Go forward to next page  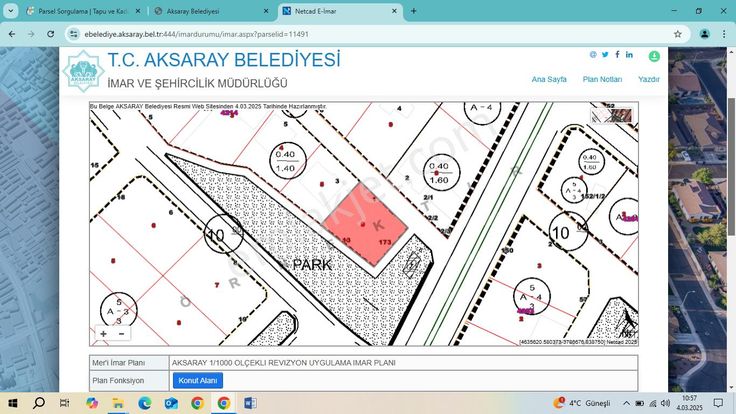(x=31, y=34)
